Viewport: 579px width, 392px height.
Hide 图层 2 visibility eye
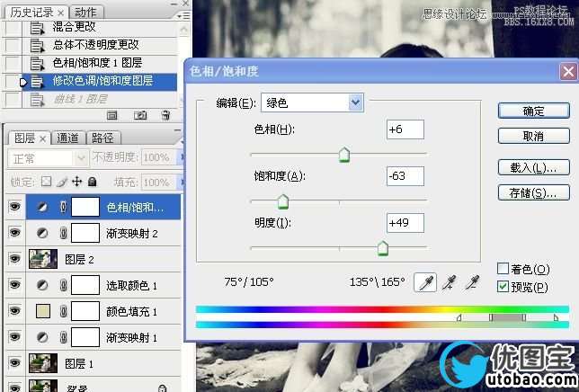point(14,258)
